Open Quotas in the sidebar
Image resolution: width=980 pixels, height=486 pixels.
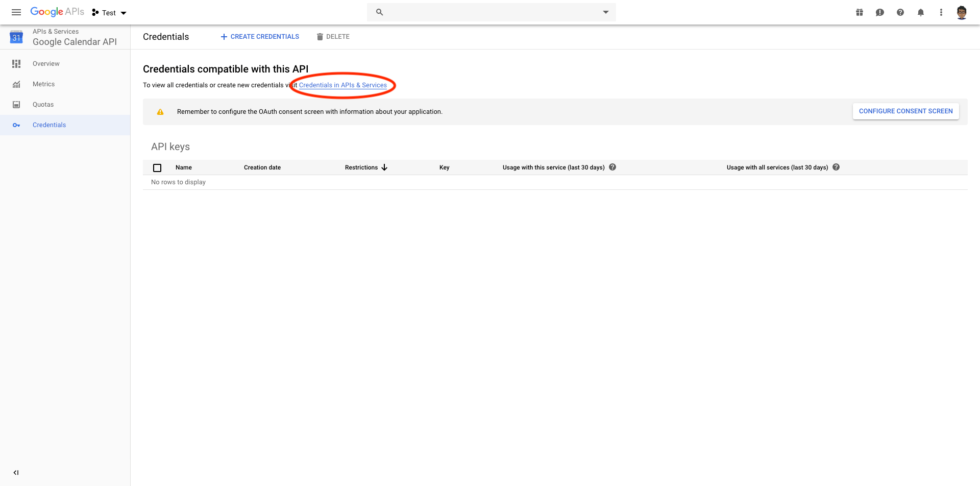(43, 105)
